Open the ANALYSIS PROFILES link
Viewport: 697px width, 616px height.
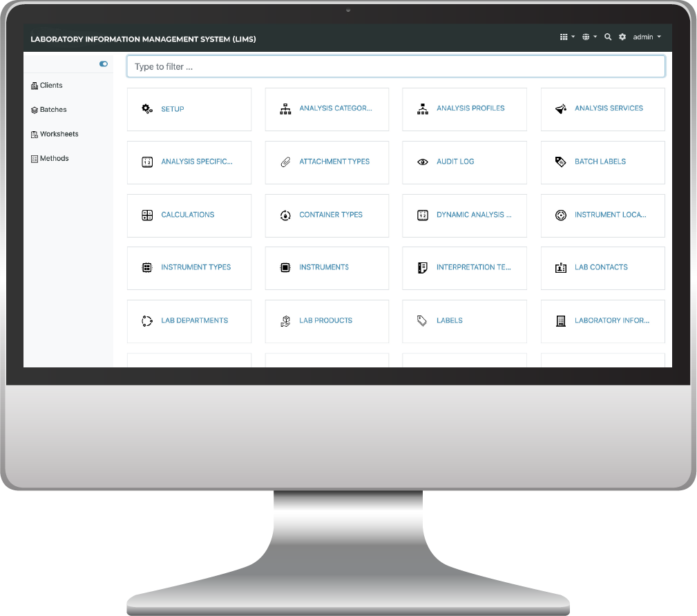(x=470, y=108)
